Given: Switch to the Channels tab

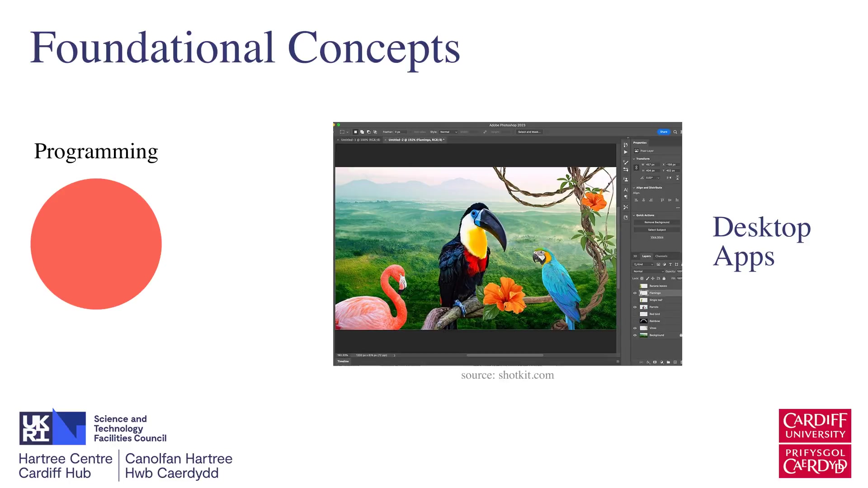Looking at the screenshot, I should click(661, 256).
